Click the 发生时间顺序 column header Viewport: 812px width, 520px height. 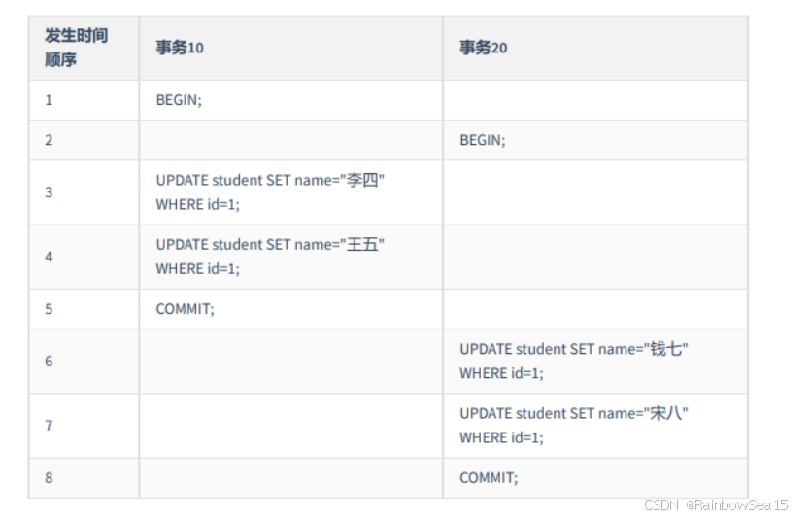(x=76, y=48)
